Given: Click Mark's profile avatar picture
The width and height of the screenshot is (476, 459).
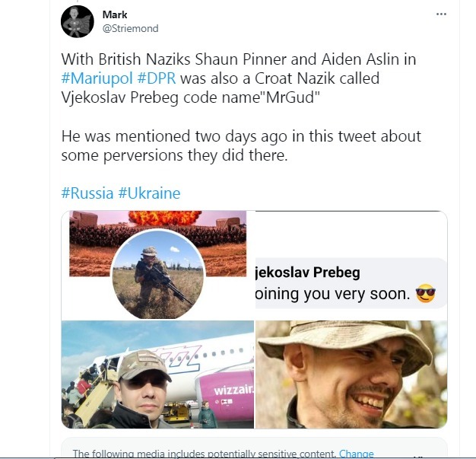Looking at the screenshot, I should coord(77,21).
